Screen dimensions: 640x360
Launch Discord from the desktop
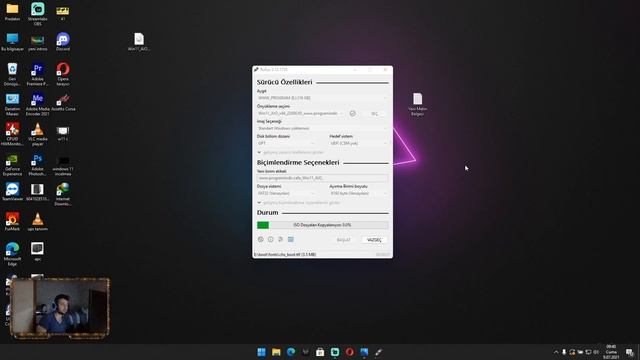63,42
